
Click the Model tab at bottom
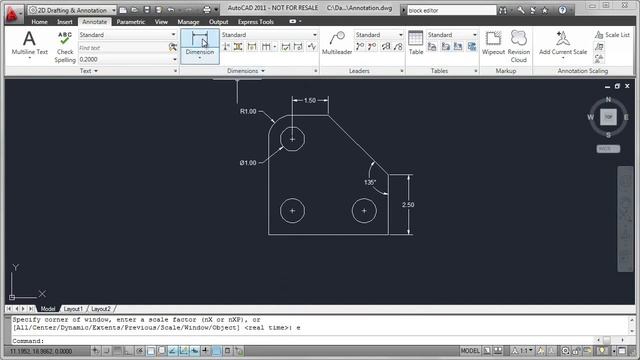tap(48, 309)
